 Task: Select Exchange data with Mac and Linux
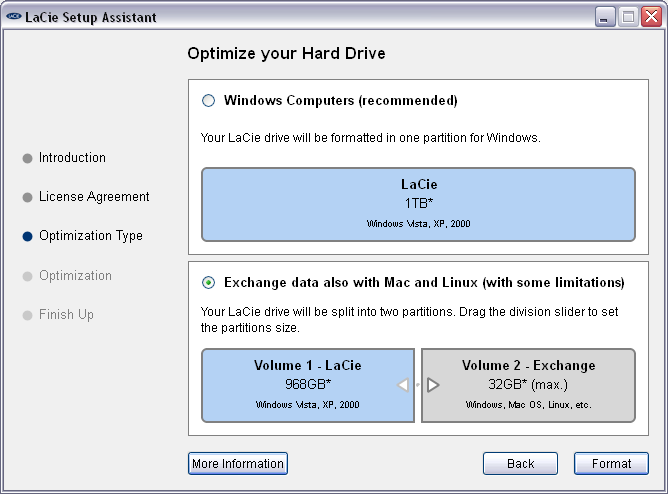[209, 282]
